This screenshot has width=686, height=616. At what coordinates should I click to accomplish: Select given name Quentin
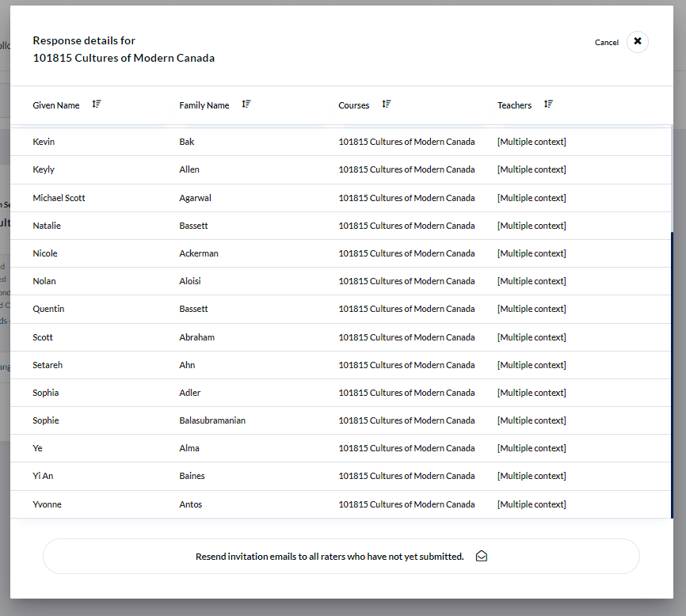coord(48,309)
